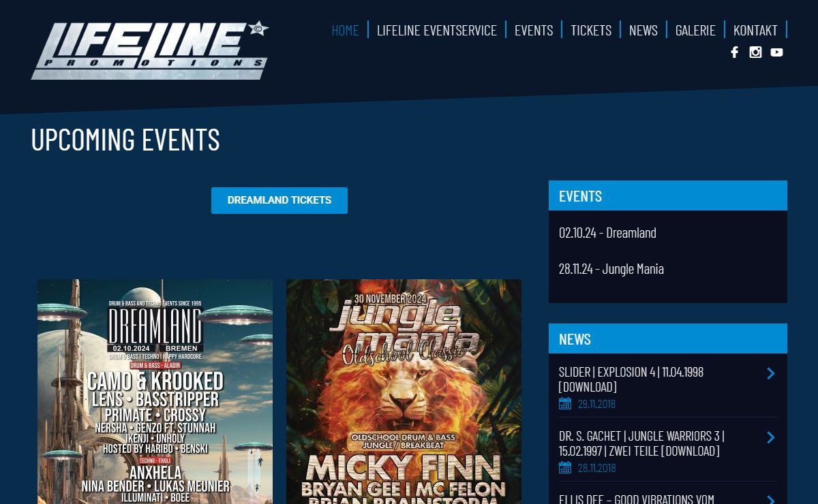Click the chevron next to Dr. S. Gachet news

(x=770, y=437)
